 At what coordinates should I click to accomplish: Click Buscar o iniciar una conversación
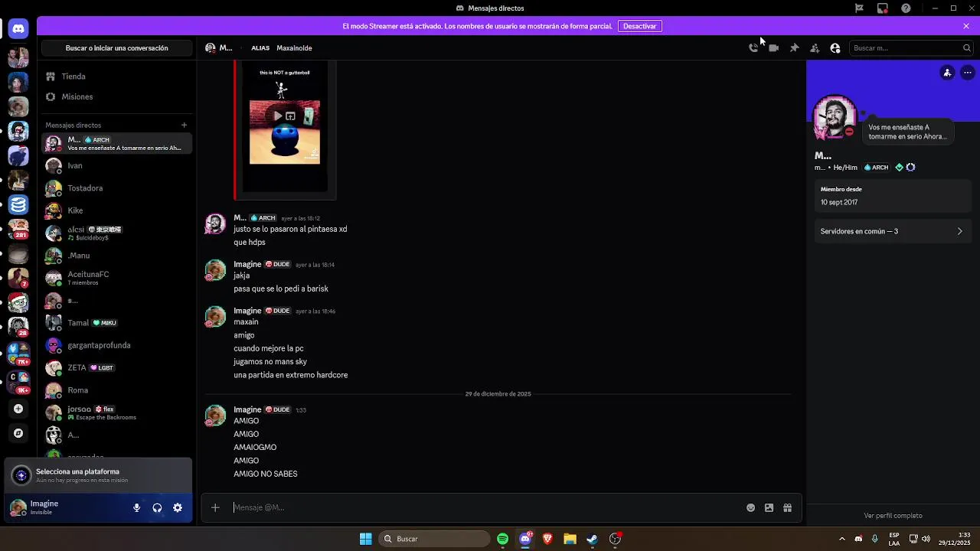point(116,48)
